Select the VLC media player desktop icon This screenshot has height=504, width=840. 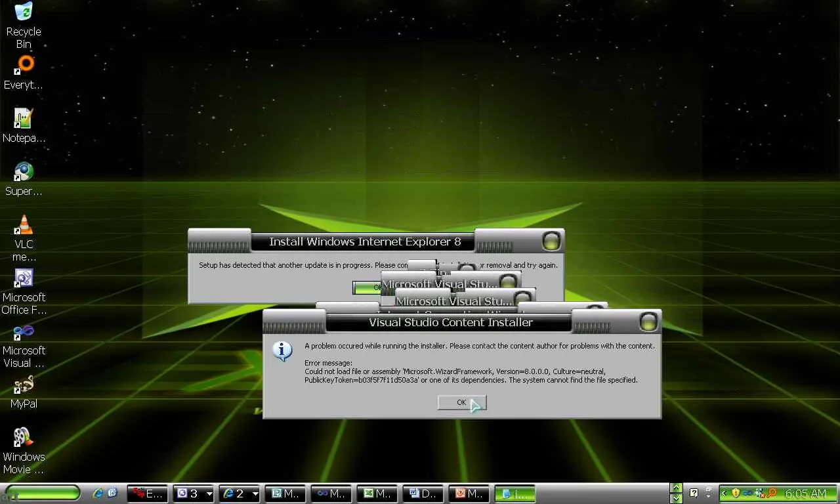24,238
